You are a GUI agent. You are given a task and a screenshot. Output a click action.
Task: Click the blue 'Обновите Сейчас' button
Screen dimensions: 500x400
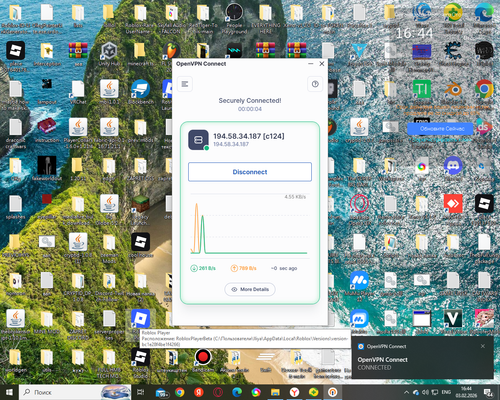coord(440,129)
